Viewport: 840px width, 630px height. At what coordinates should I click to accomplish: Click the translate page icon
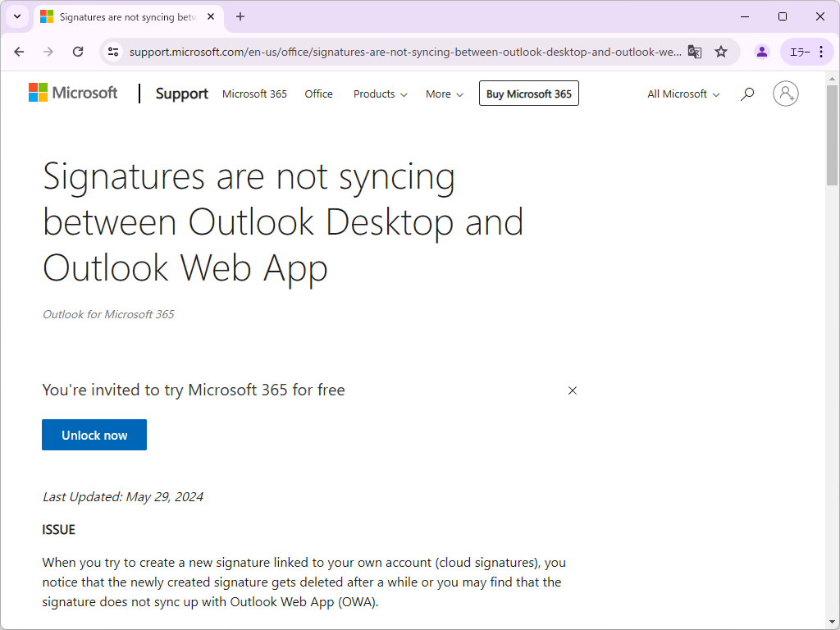coord(695,52)
